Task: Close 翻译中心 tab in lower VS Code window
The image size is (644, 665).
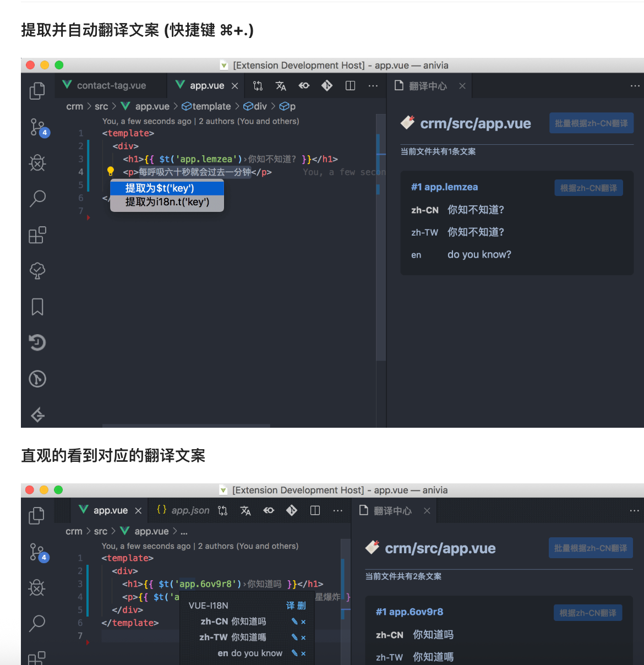Action: [427, 511]
